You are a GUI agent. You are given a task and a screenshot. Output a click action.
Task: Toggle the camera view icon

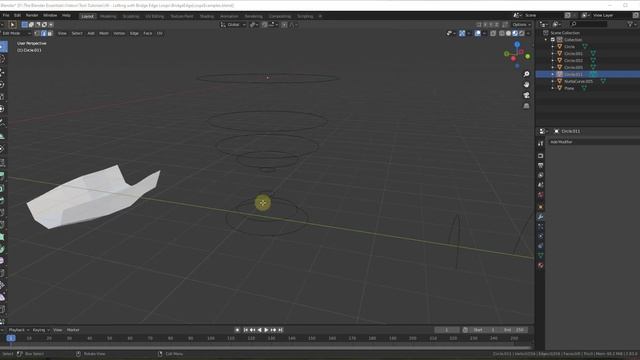click(x=527, y=95)
